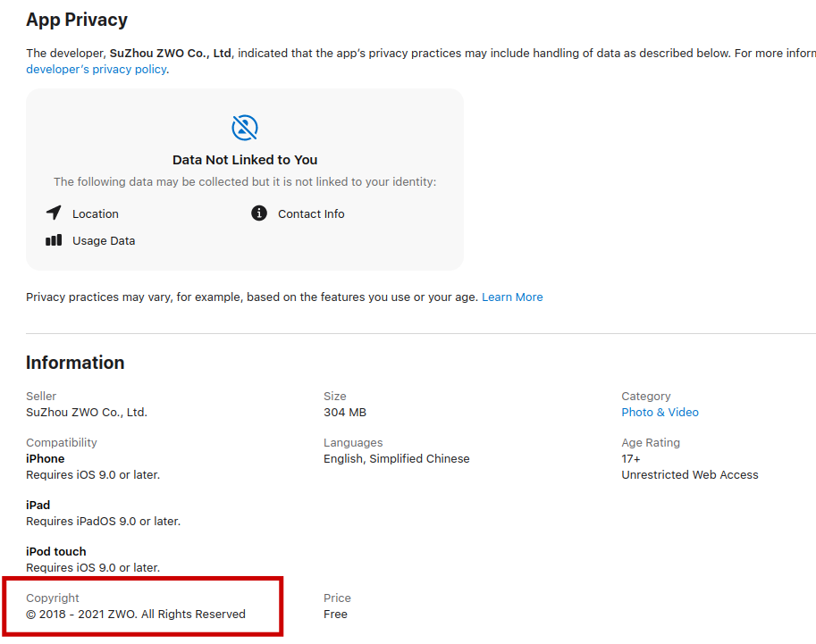816x644 pixels.
Task: Open the Photo & Video category link
Action: 660,413
